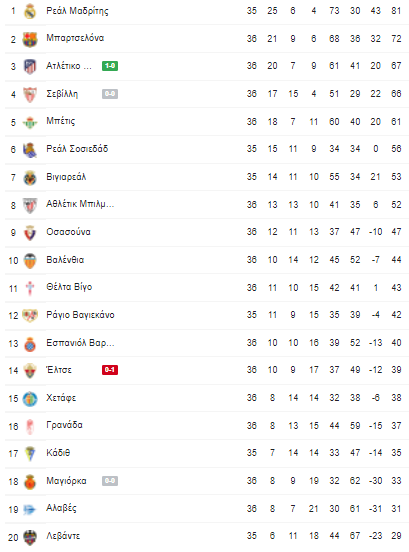Click the Alavés flag crest
The height and width of the screenshot is (552, 409).
pyautogui.click(x=30, y=509)
